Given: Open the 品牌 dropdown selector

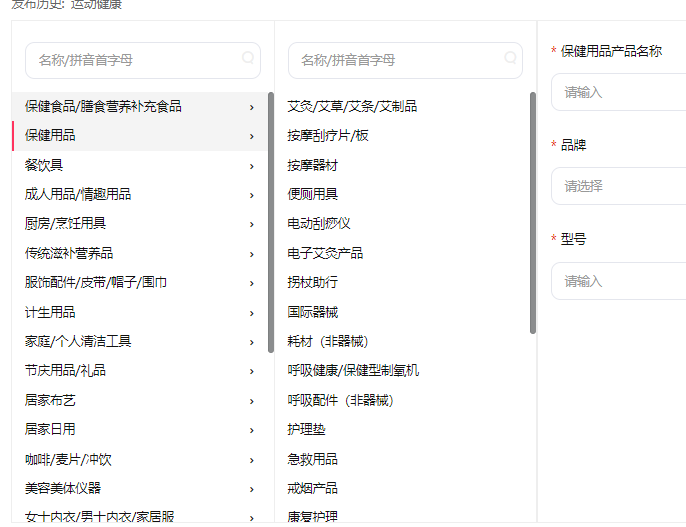Looking at the screenshot, I should click(618, 186).
